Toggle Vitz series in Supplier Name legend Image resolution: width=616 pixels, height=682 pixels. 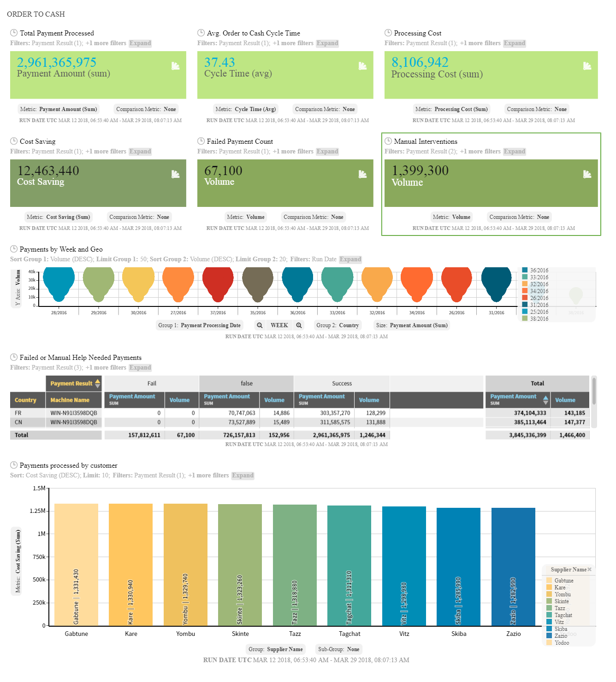pyautogui.click(x=555, y=622)
